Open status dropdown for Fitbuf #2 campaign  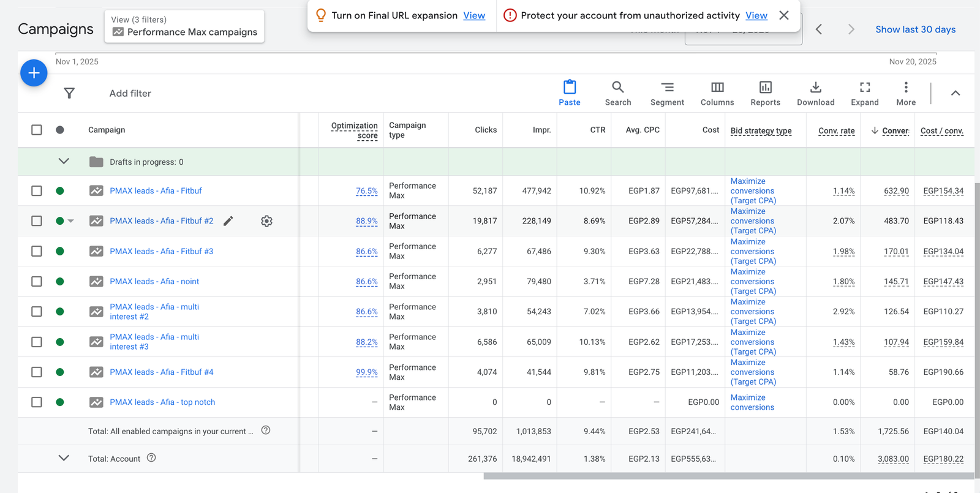click(x=70, y=221)
